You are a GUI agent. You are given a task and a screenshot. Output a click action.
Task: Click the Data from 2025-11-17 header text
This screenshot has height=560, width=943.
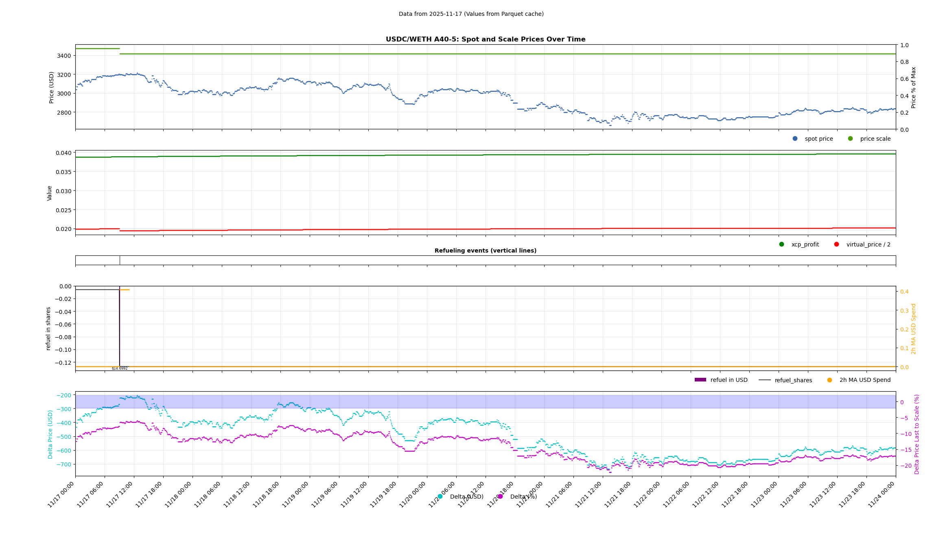(x=471, y=14)
